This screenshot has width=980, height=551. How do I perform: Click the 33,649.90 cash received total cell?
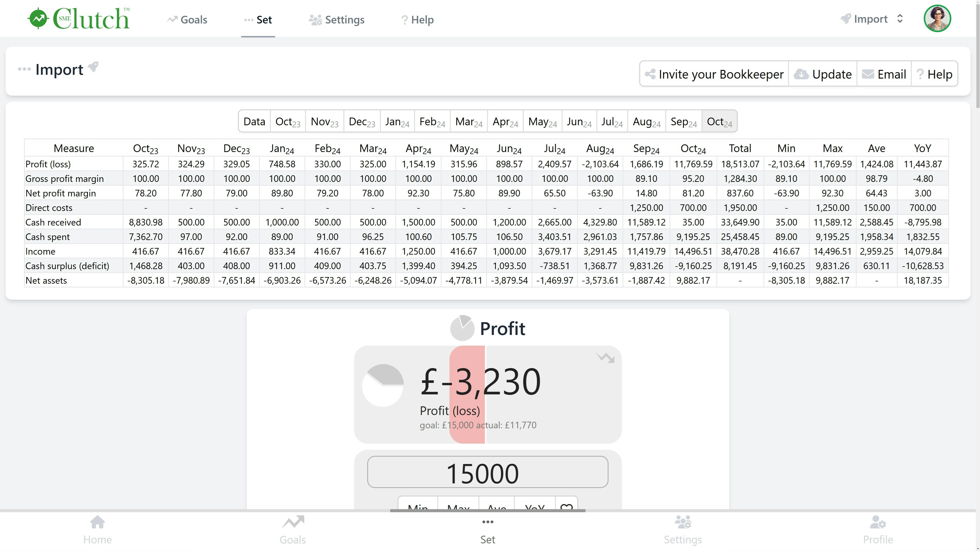pos(740,222)
